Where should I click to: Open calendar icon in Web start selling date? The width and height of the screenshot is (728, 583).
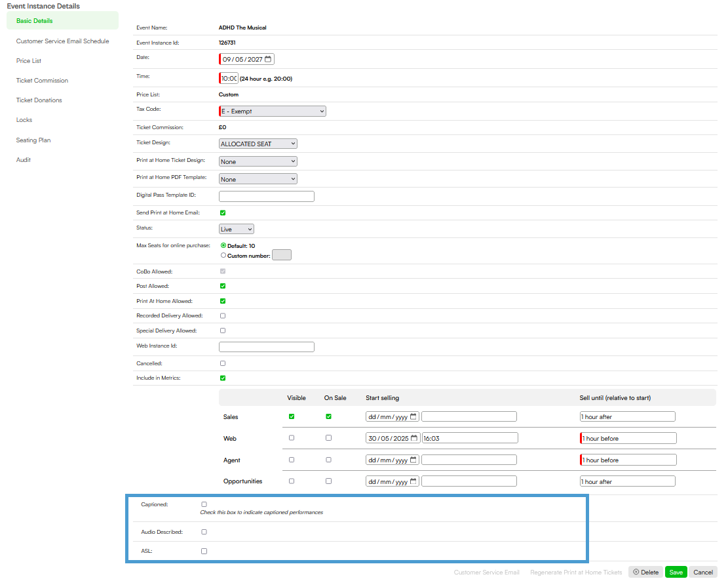[x=413, y=438]
